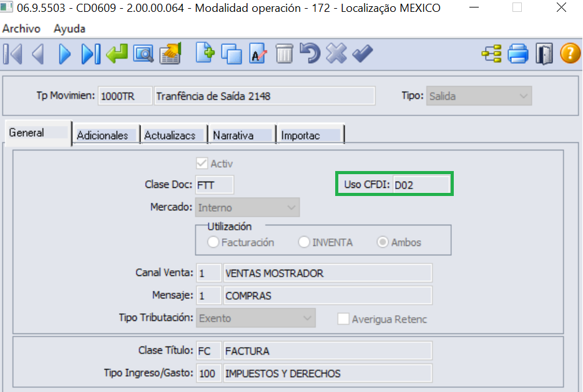Click the Mensaje code field
The image size is (583, 392).
click(209, 295)
